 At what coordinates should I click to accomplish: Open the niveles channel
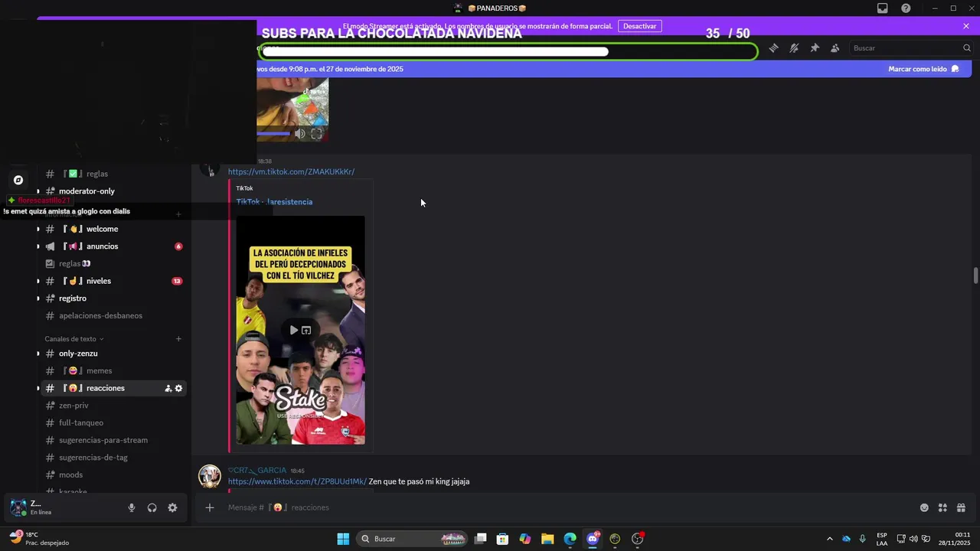(113, 281)
